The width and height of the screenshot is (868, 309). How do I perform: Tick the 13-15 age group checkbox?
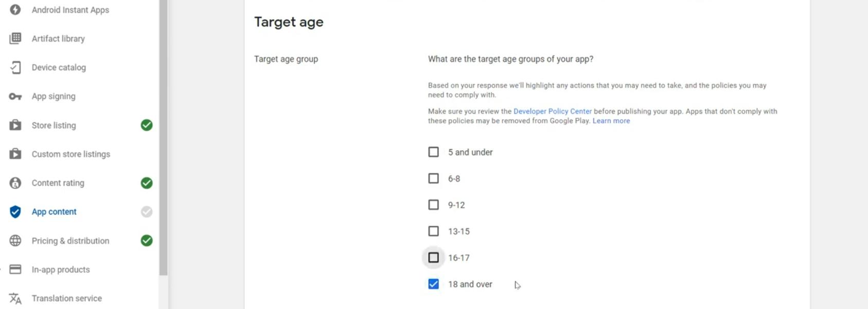[434, 231]
